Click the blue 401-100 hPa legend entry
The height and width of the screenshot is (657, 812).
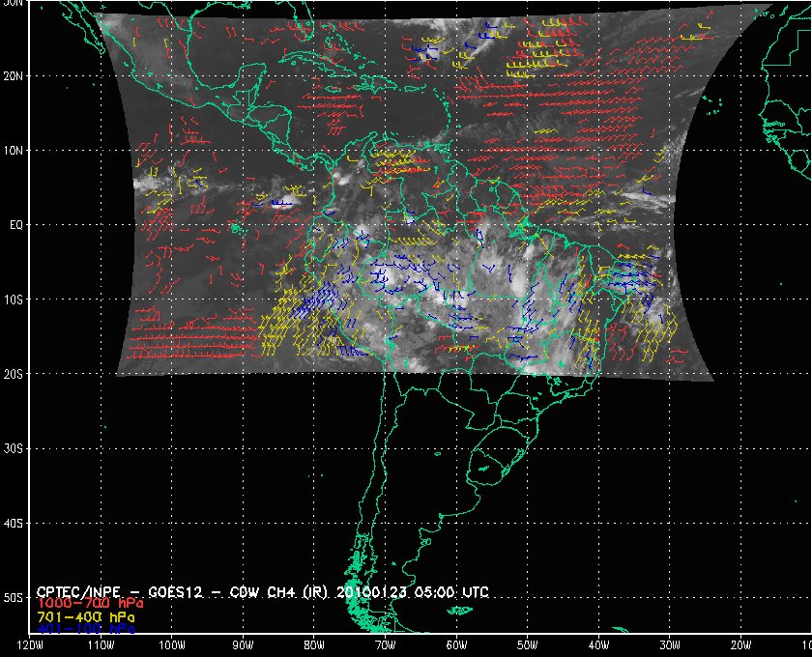86,629
